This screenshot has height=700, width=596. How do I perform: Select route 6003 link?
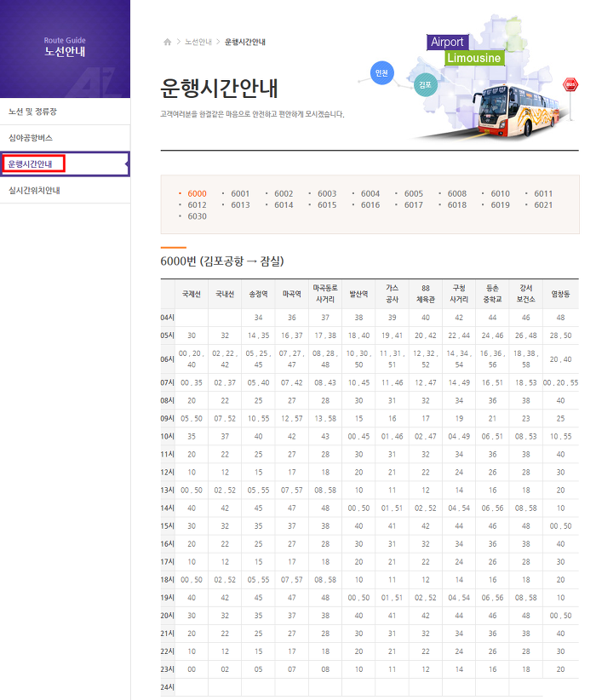click(x=327, y=194)
